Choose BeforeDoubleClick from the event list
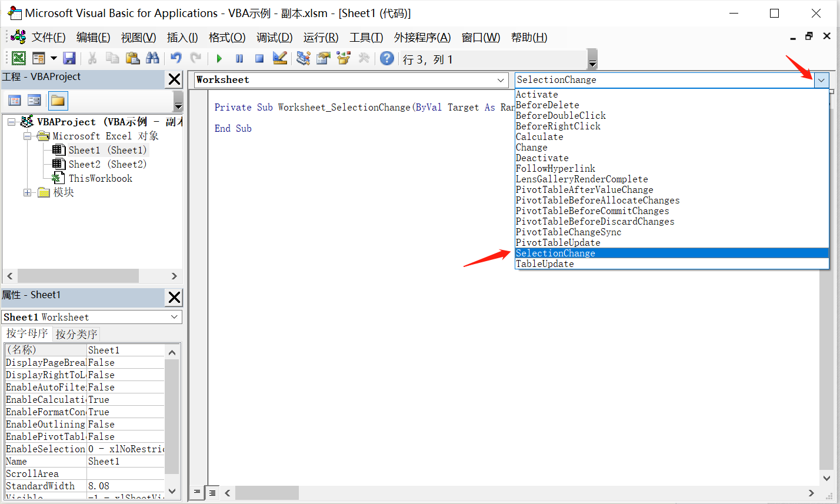Screen dimensions: 840x504 pos(672,115)
